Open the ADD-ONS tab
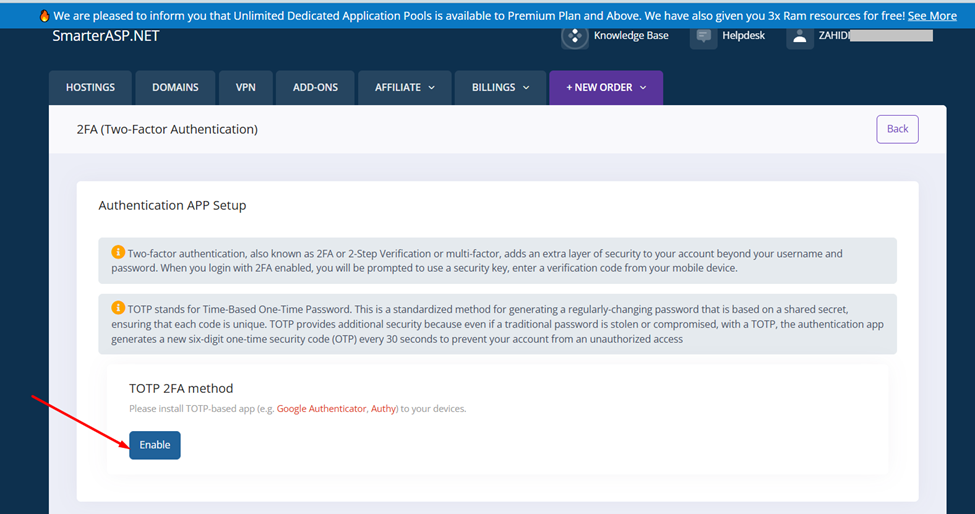Screen dimensions: 975x514 click(x=315, y=88)
